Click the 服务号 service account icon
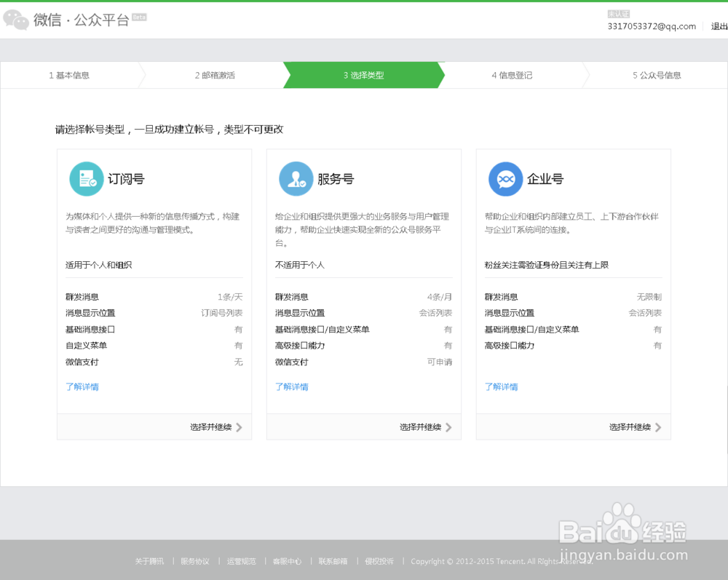Viewport: 728px width, 580px height. tap(296, 179)
